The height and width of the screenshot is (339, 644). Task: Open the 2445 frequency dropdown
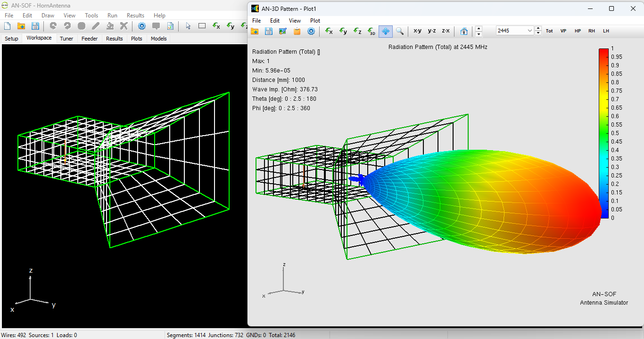[529, 31]
